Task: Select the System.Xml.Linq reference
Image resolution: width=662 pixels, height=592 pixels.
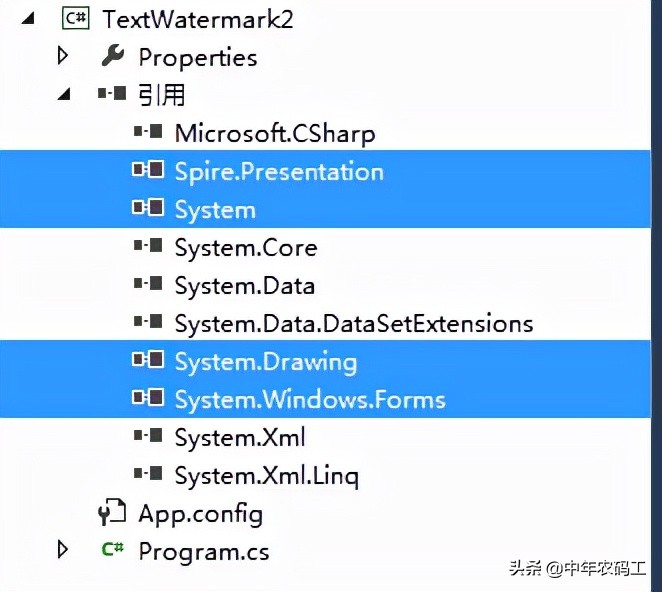Action: point(266,476)
